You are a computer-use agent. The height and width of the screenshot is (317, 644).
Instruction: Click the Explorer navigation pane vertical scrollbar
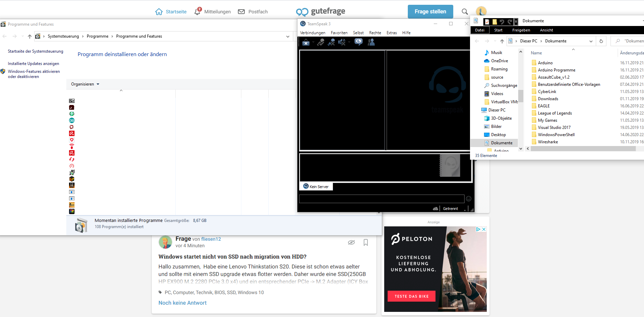[x=521, y=96]
